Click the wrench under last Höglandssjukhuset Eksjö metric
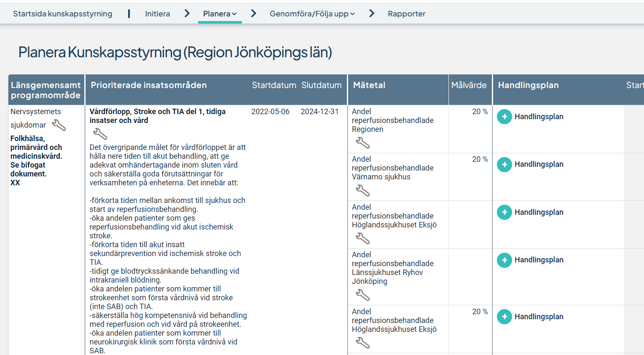Viewport: 644px width, 355px height. tap(362, 343)
